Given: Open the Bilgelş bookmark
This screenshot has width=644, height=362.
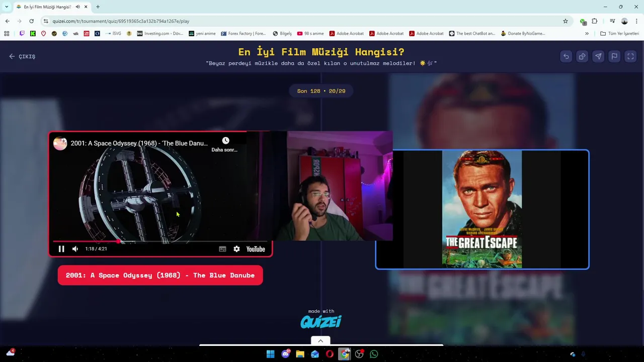Looking at the screenshot, I should (x=282, y=34).
